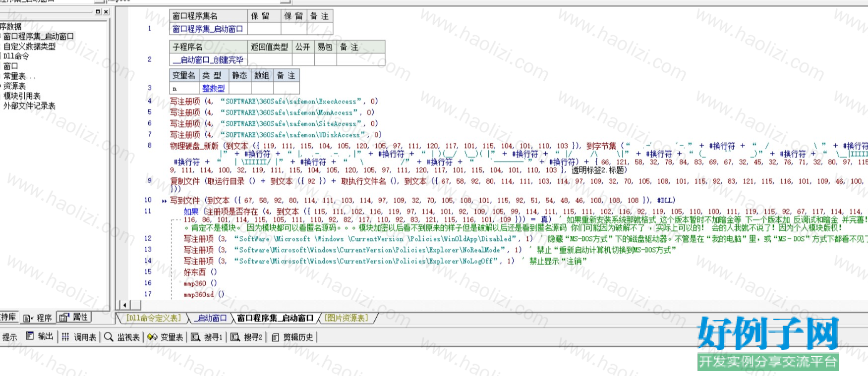Click the 物理硬盘_新版 call on line 8
This screenshot has width=868, height=376.
[x=194, y=146]
